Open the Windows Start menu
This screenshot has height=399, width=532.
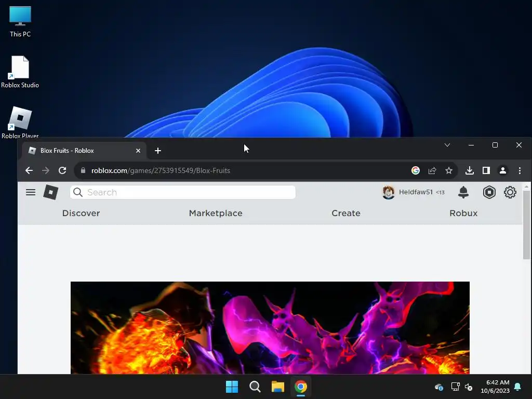(232, 387)
